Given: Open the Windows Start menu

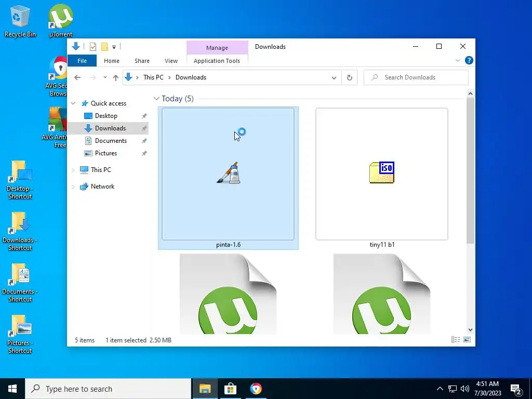Looking at the screenshot, I should (12, 389).
